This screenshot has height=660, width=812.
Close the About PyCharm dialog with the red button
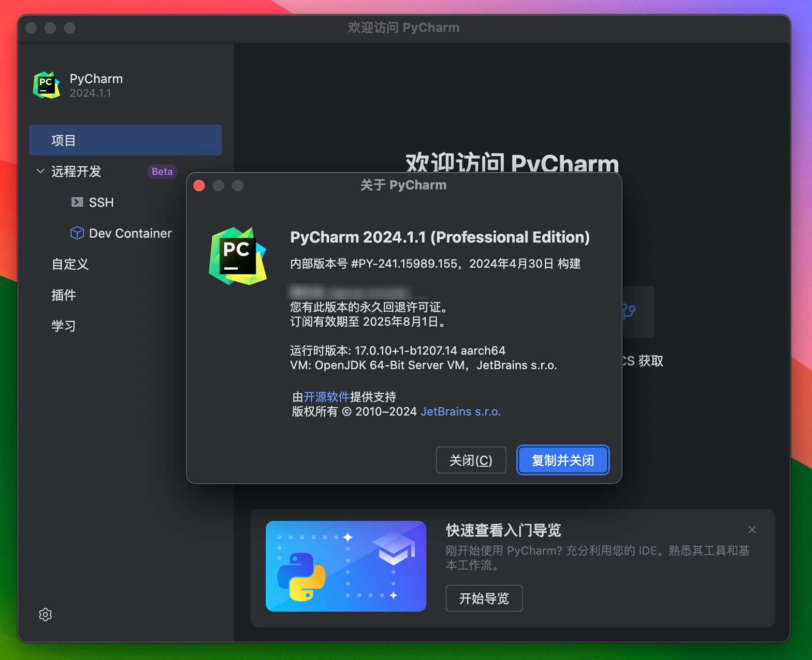(x=199, y=186)
